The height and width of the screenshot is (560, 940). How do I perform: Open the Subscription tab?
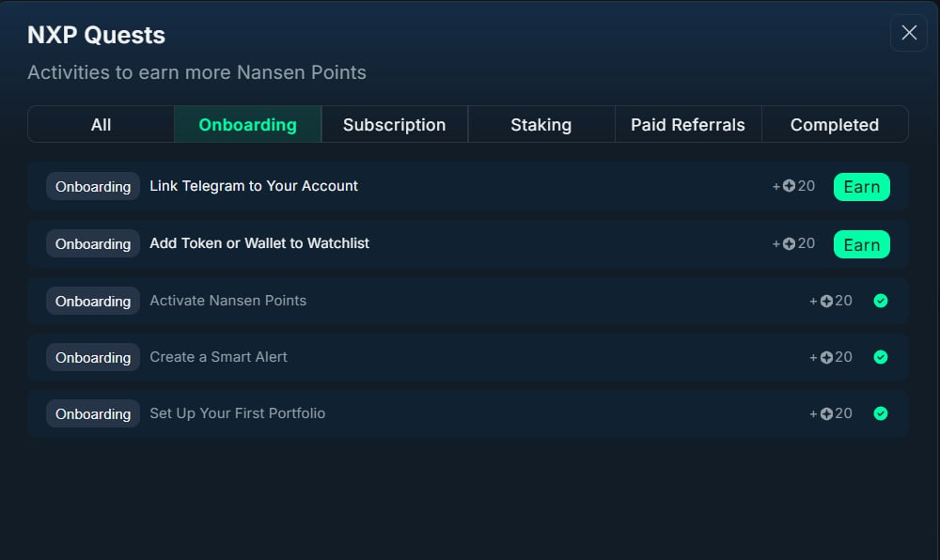[x=395, y=125]
